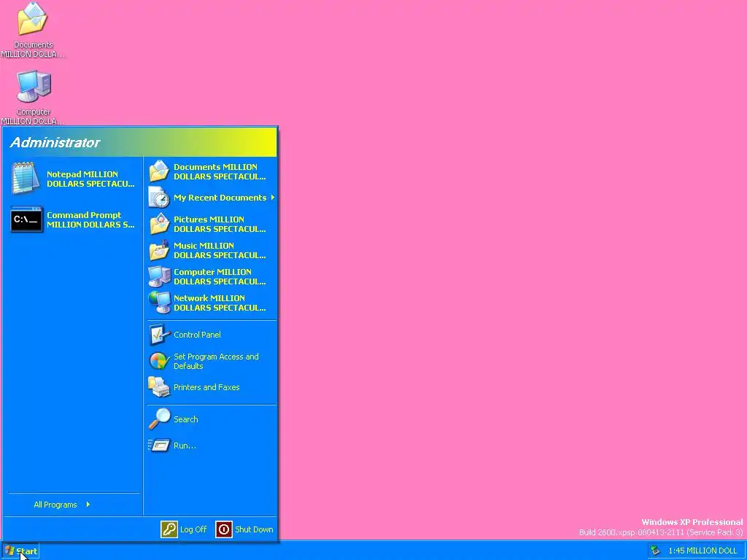This screenshot has height=560, width=747.
Task: Click the red Shut Down power icon
Action: (x=224, y=529)
